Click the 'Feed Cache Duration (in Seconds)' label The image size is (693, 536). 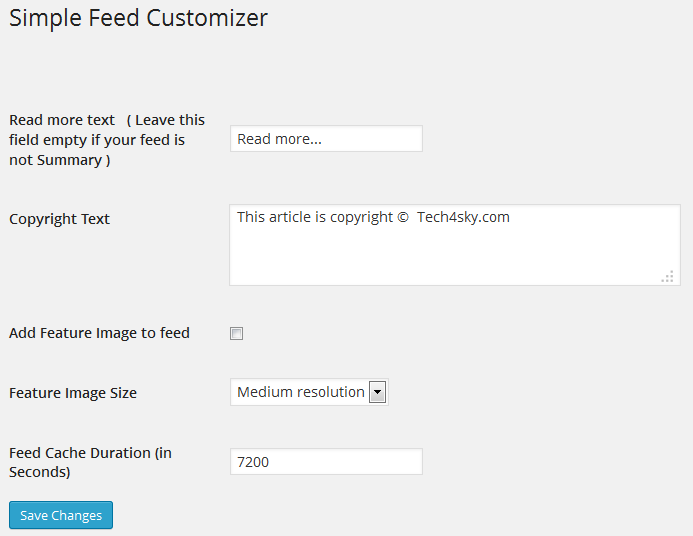tap(90, 462)
